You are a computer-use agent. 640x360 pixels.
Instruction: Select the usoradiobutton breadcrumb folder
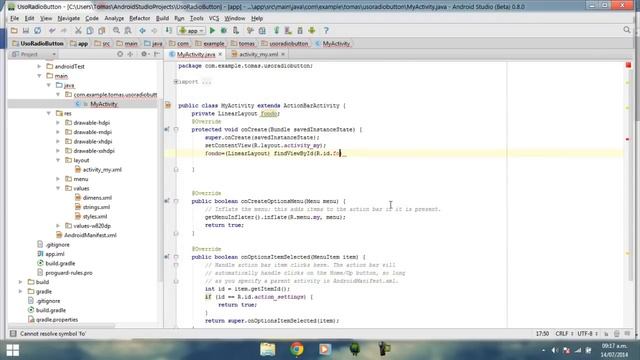284,43
